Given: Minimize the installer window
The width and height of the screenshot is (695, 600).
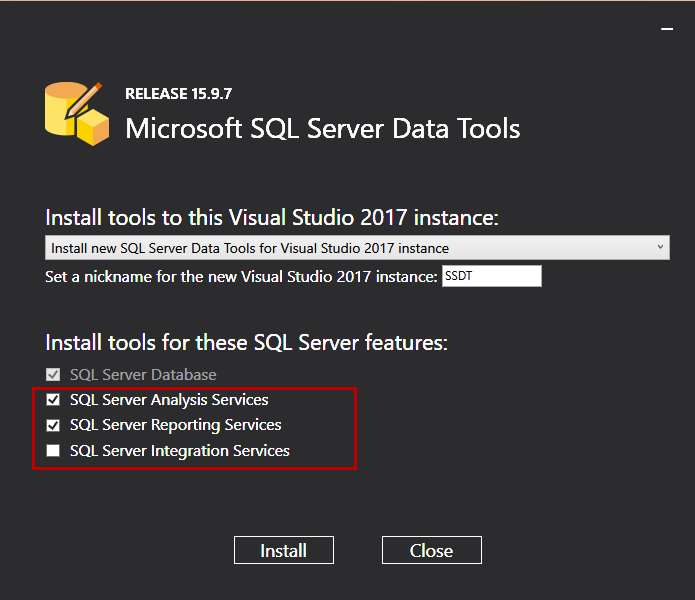Looking at the screenshot, I should tap(667, 30).
